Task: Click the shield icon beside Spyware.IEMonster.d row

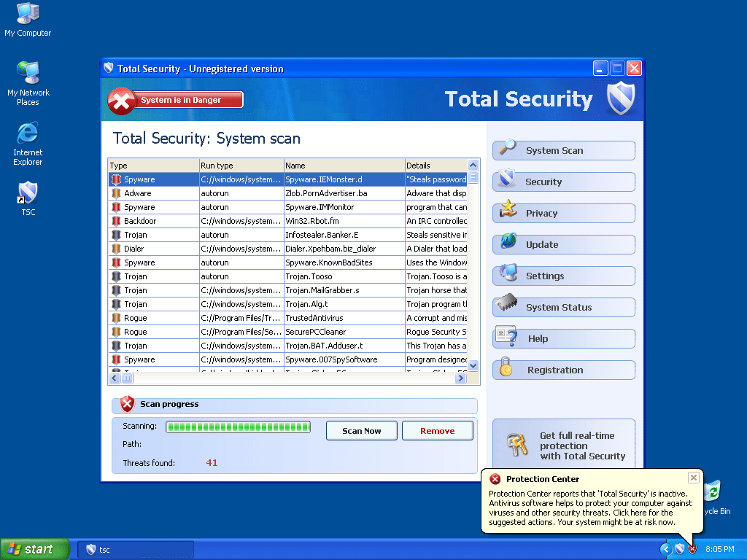Action: click(116, 179)
